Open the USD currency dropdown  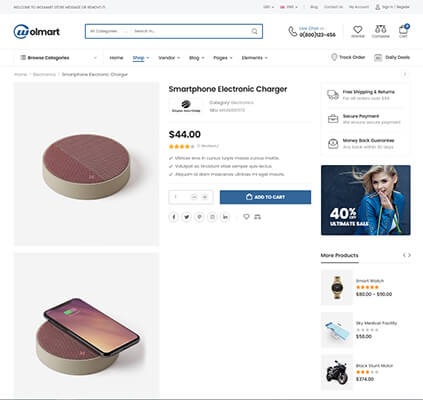click(x=268, y=7)
